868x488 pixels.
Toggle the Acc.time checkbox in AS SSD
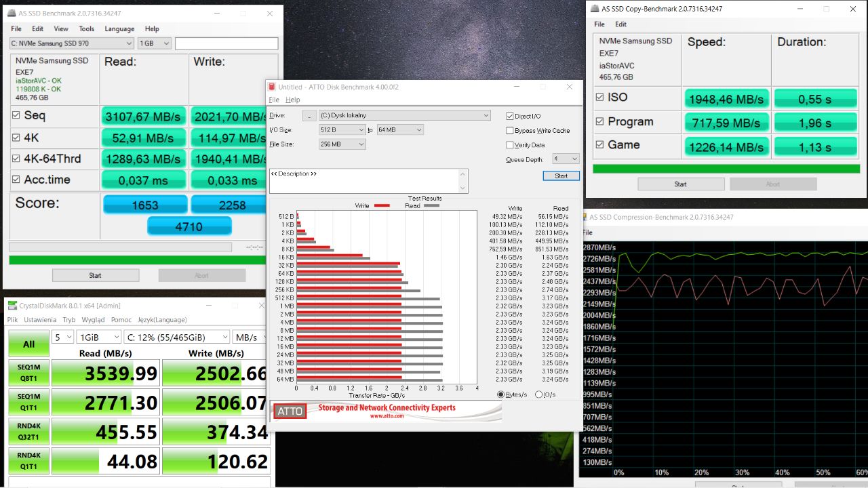[x=16, y=180]
